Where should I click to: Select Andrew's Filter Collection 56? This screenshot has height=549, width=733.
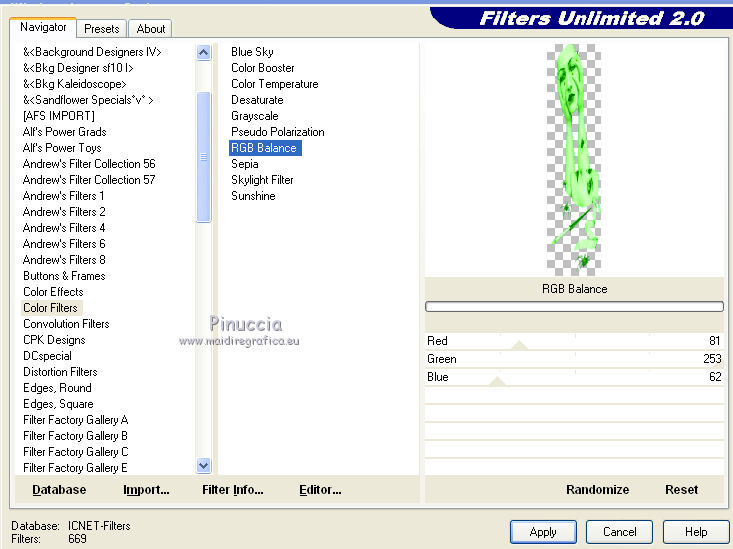89,164
